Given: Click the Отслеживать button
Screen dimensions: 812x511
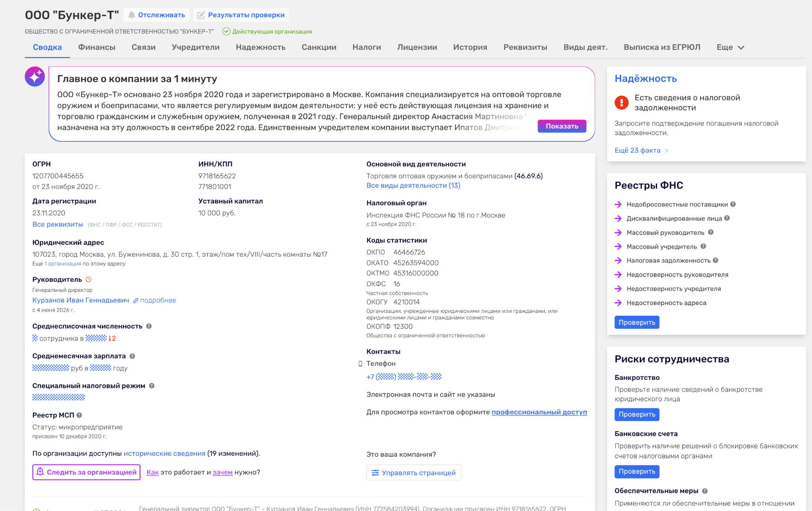Looking at the screenshot, I should [x=157, y=15].
